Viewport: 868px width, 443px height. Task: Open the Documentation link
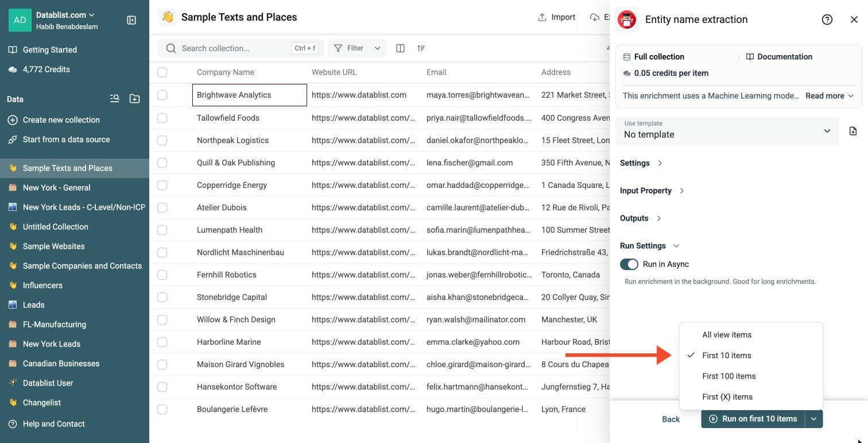click(779, 57)
